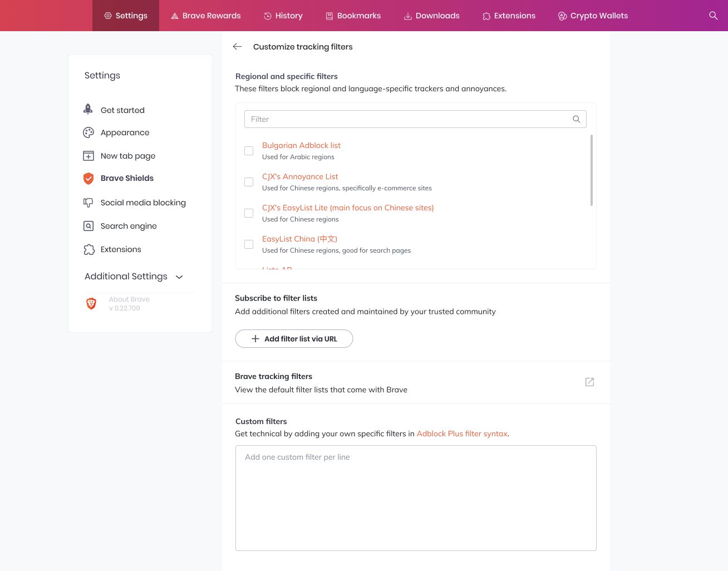The height and width of the screenshot is (571, 728).
Task: Open Bulgarian Adblock list link
Action: [301, 145]
